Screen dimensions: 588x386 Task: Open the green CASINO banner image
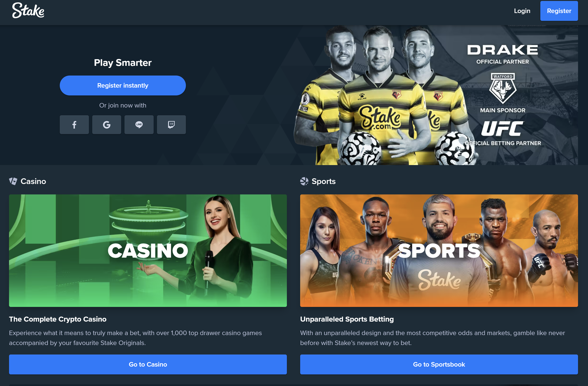[148, 251]
